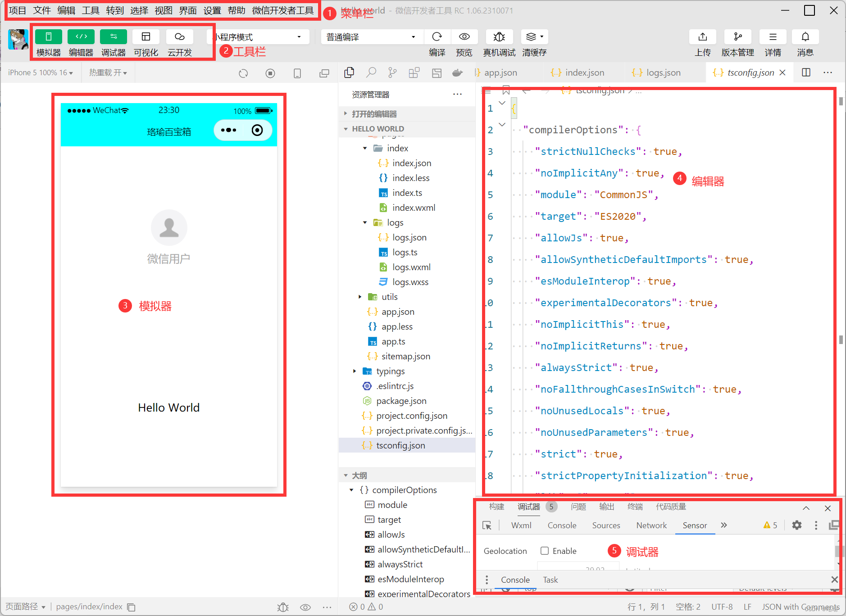Enable the Geolocation checkbox

click(545, 551)
